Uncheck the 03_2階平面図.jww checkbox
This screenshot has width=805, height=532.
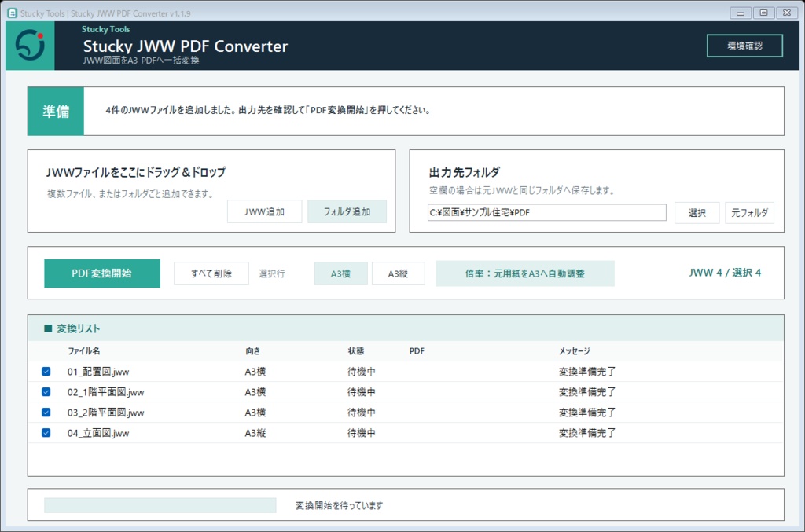click(x=46, y=413)
